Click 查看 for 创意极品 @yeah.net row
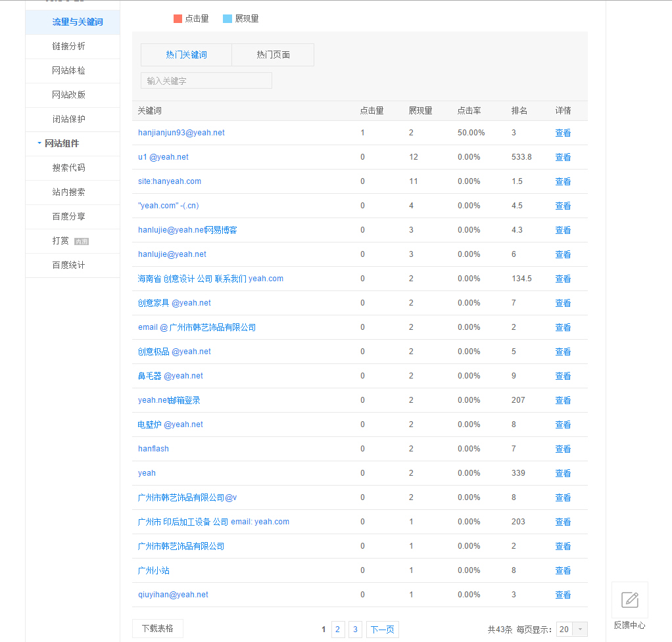 coord(563,352)
